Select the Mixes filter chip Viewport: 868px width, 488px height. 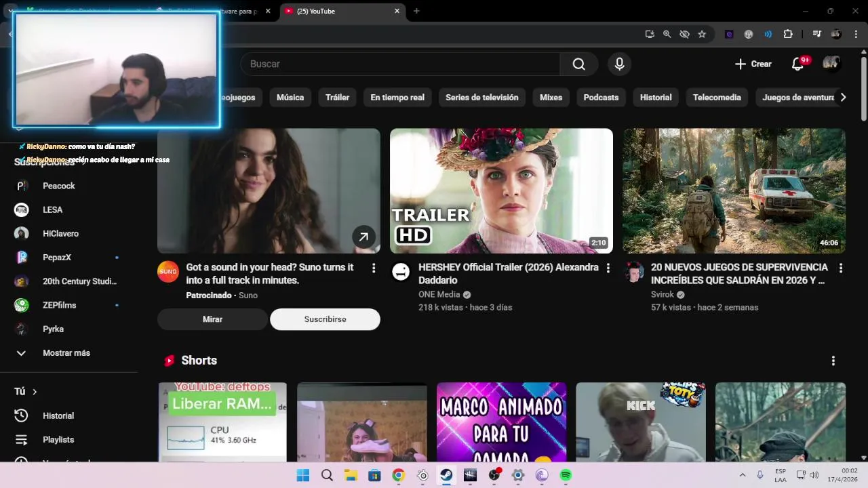point(551,98)
